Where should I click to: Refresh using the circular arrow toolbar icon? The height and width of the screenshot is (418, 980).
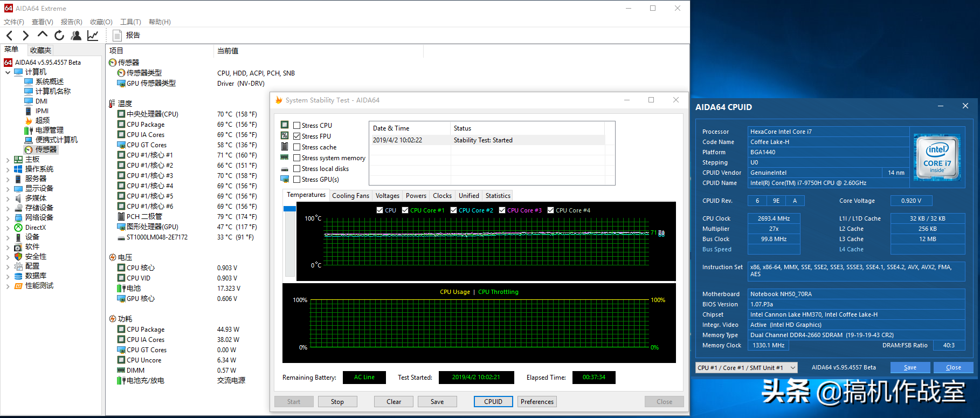pyautogui.click(x=59, y=36)
